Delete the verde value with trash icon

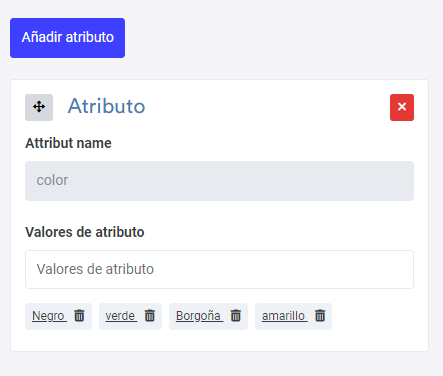(x=150, y=315)
